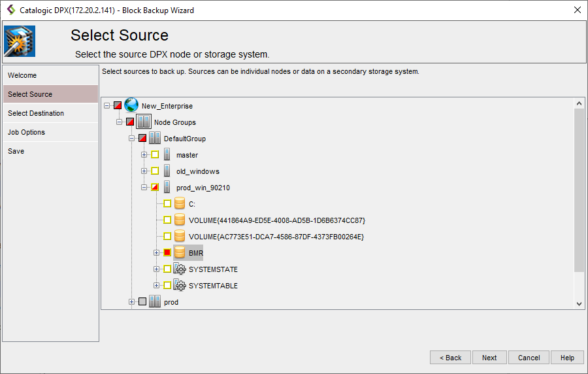Screen dimensions: 588x374
Task: Expand the master node tree
Action: tap(144, 155)
